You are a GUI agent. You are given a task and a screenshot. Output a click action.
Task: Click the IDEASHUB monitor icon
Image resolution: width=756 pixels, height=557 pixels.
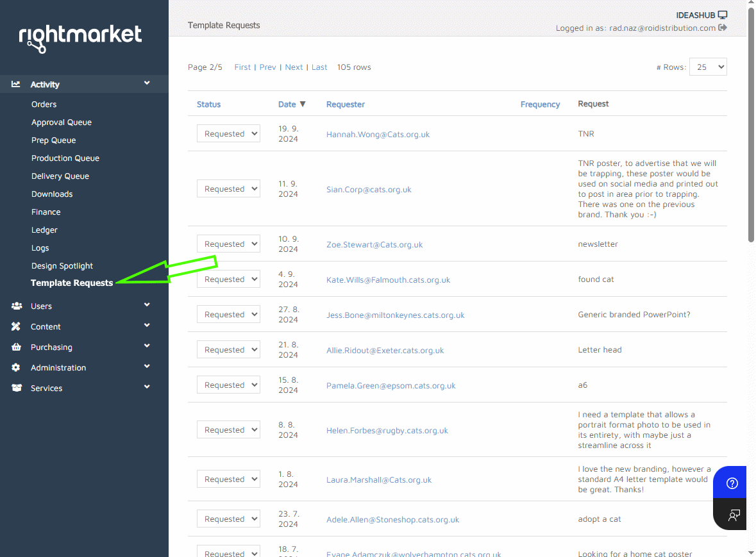coord(722,15)
